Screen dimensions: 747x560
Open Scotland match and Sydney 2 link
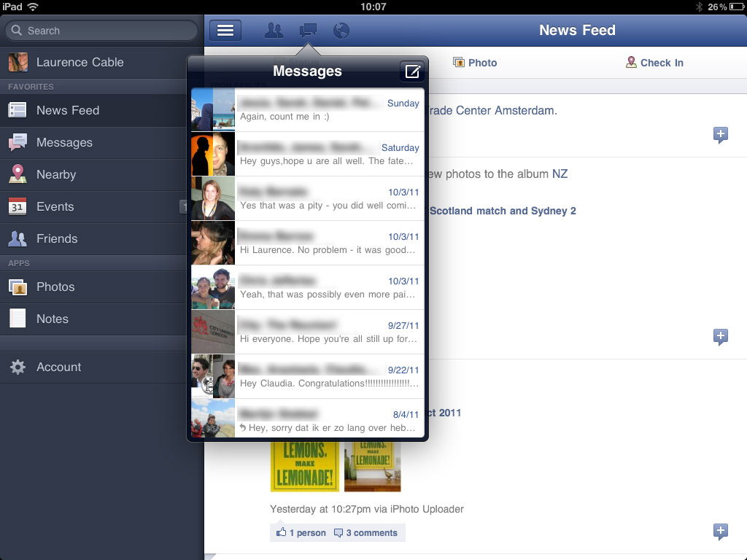[x=503, y=211]
